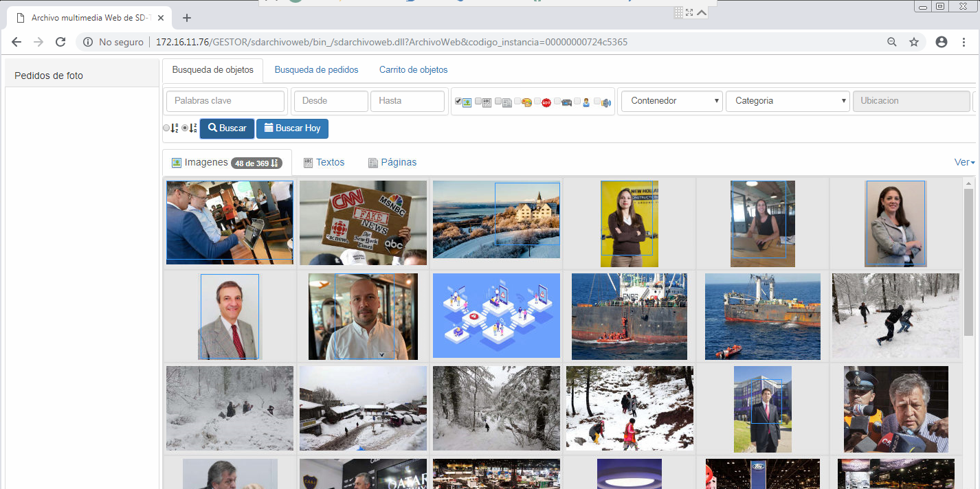Screen dimensions: 980x489
Task: Check the person type checkbox
Action: 577,101
